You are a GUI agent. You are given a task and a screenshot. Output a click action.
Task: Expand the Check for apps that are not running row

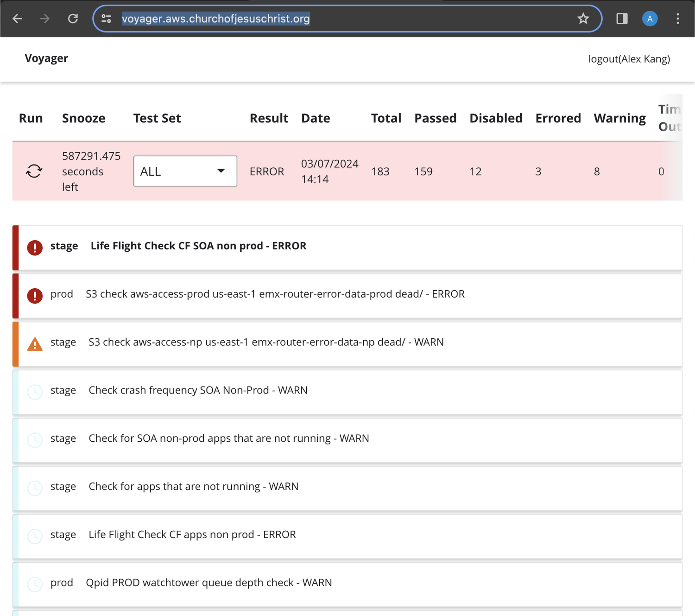[347, 489]
